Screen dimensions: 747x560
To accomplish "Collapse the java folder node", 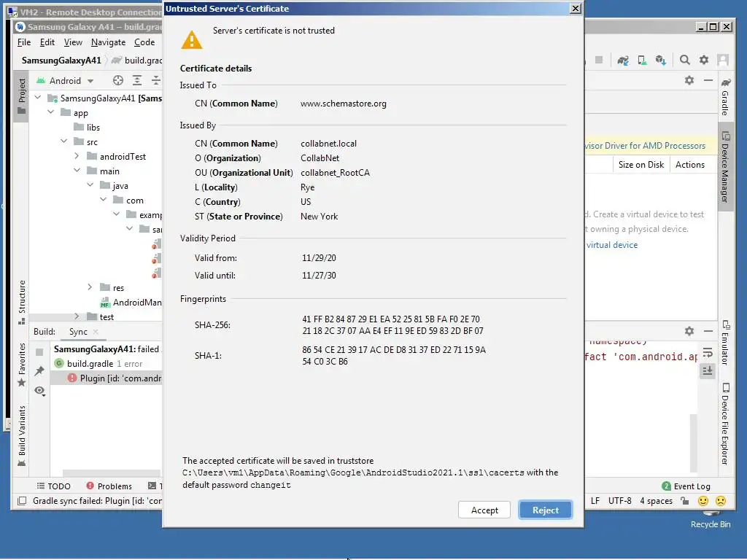I will [x=90, y=185].
